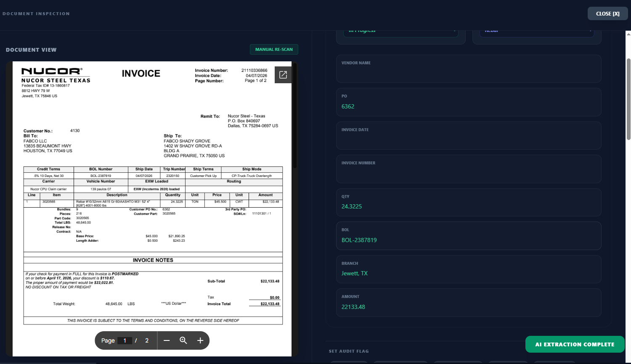The height and width of the screenshot is (364, 631).
Task: Click customer number 4130
Action: (75, 131)
